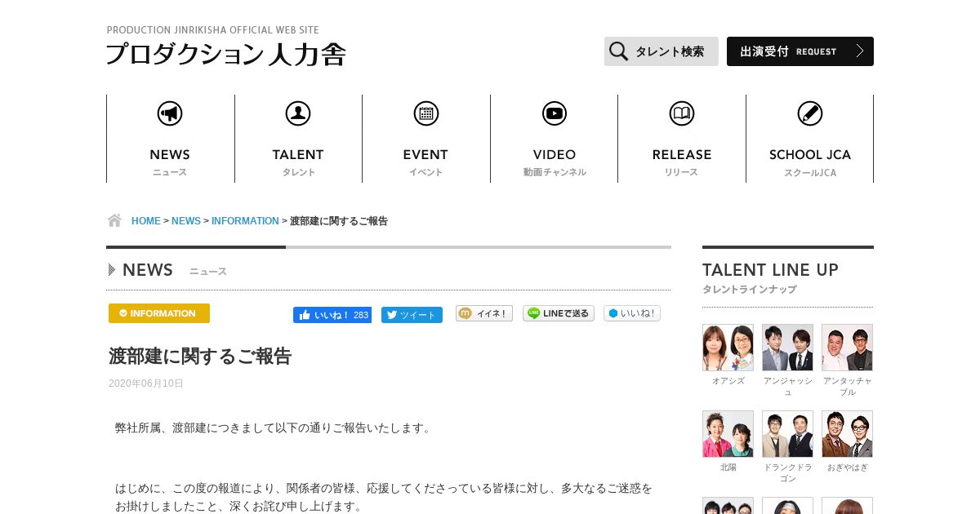The image size is (980, 514).
Task: Open the EVENT イベント menu item
Action: click(426, 139)
